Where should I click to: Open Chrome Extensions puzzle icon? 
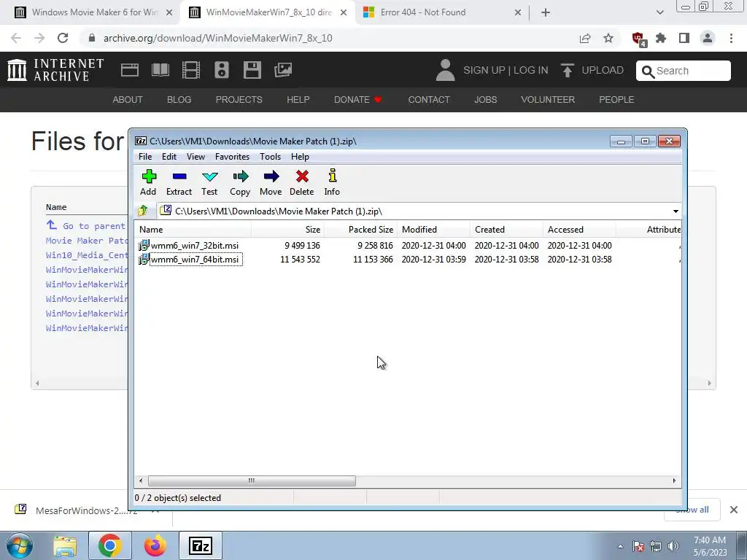[661, 38]
